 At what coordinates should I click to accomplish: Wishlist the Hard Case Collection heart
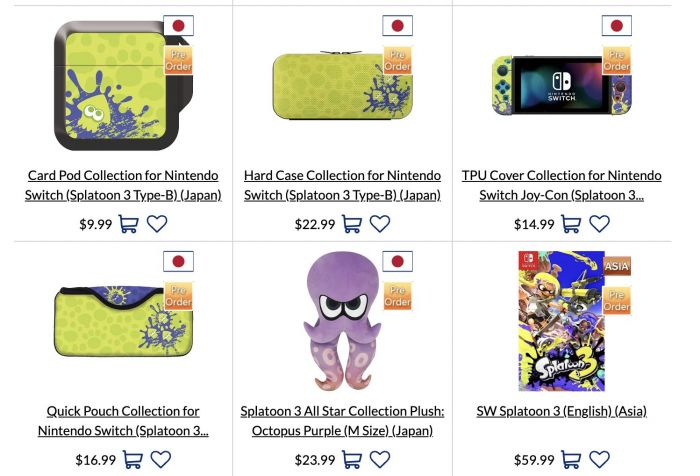pyautogui.click(x=380, y=224)
